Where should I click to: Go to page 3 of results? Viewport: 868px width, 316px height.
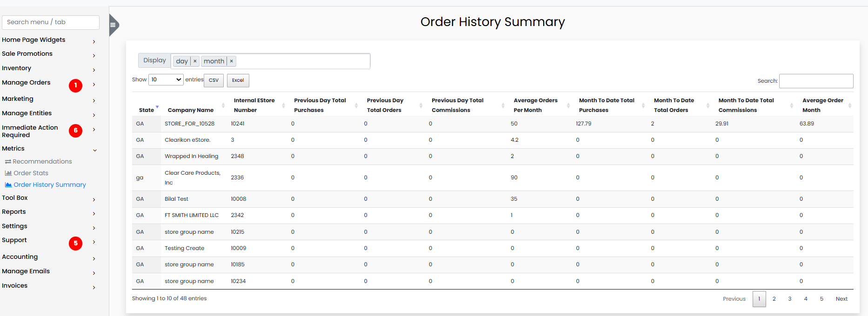pos(789,299)
